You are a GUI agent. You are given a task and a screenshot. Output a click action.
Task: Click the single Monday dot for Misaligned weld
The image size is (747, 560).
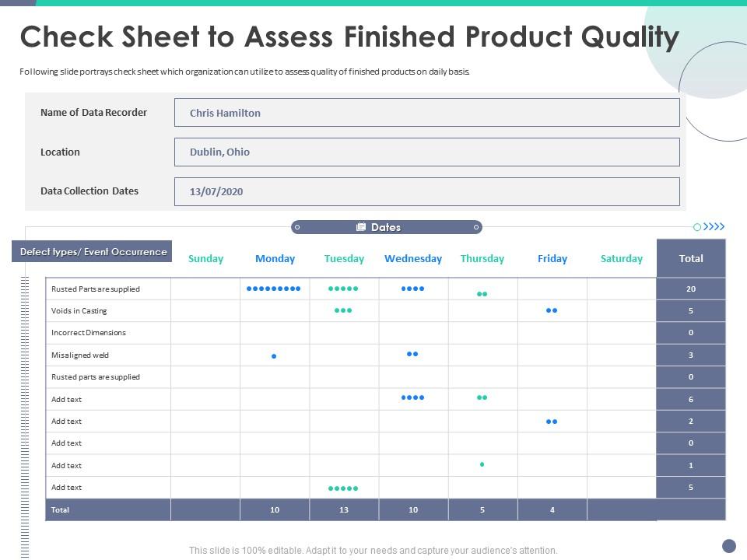(274, 356)
